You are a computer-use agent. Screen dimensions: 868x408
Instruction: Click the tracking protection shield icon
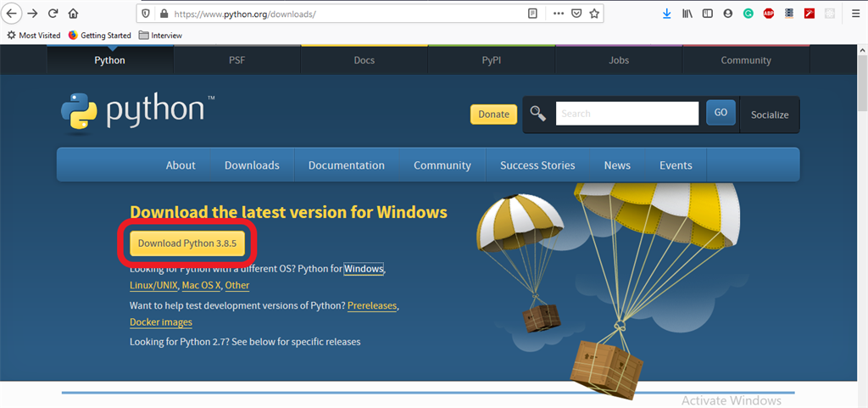pos(146,14)
